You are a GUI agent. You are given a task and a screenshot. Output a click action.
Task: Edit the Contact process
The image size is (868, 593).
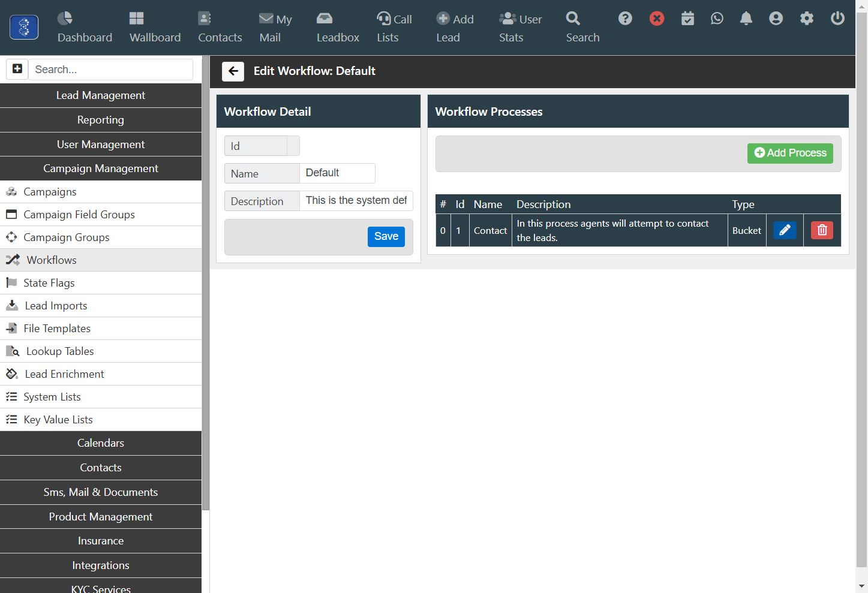pos(785,230)
